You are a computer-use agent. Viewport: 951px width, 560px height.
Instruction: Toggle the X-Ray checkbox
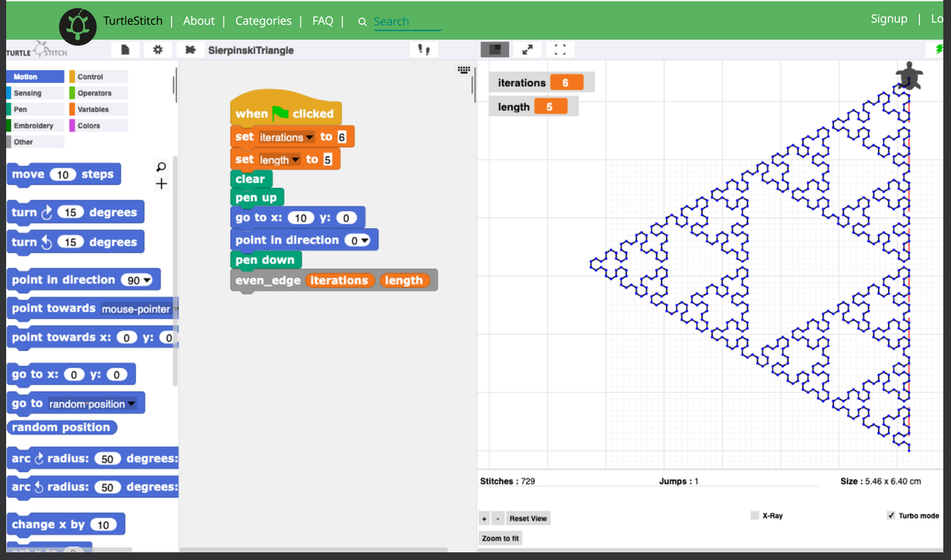click(x=755, y=515)
